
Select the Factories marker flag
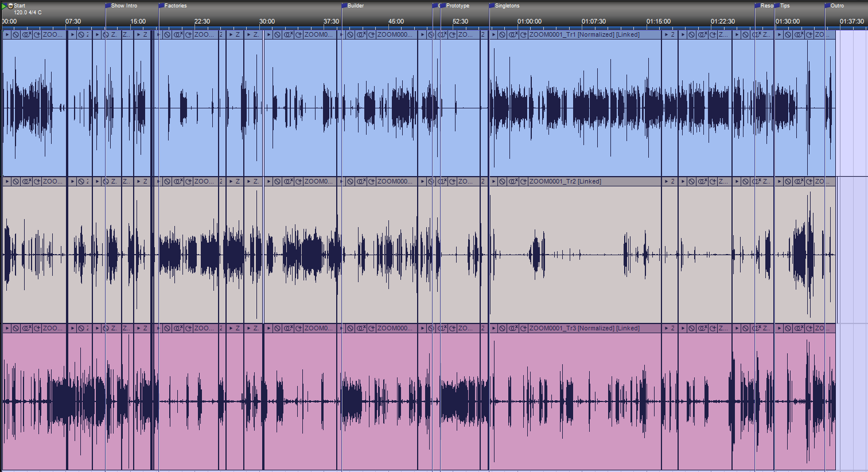tap(161, 5)
